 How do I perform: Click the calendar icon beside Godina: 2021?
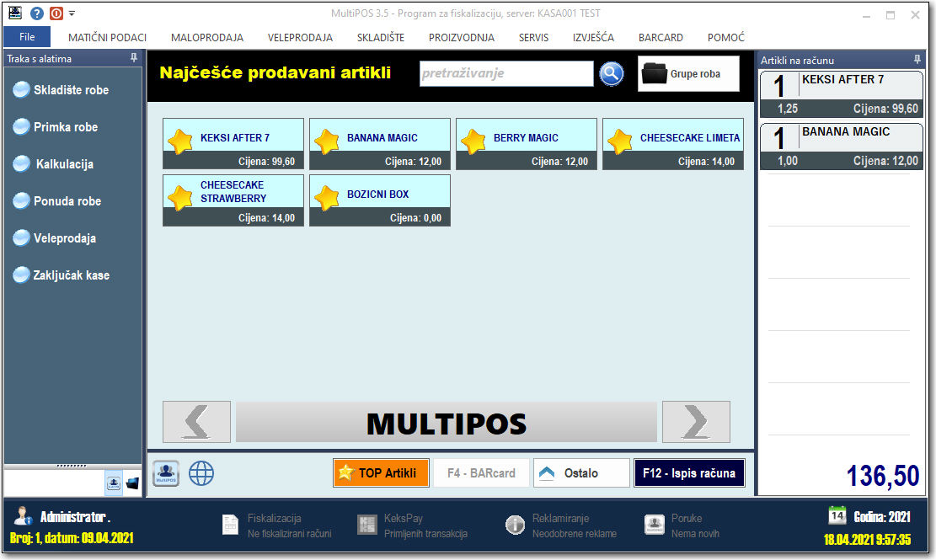(x=837, y=515)
